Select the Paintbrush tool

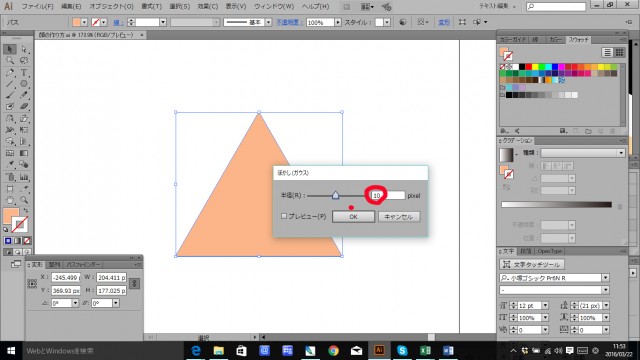click(10, 95)
